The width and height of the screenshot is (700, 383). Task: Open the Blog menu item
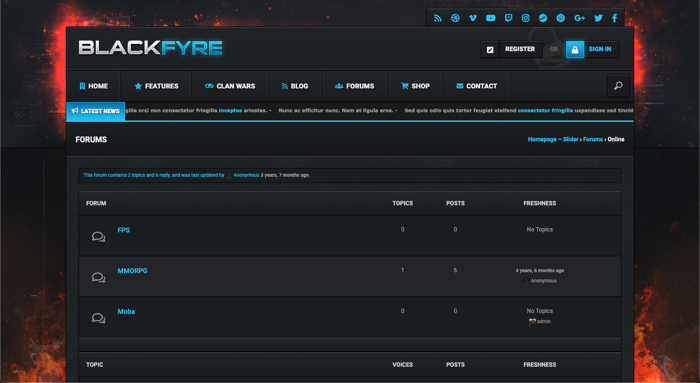click(x=295, y=86)
